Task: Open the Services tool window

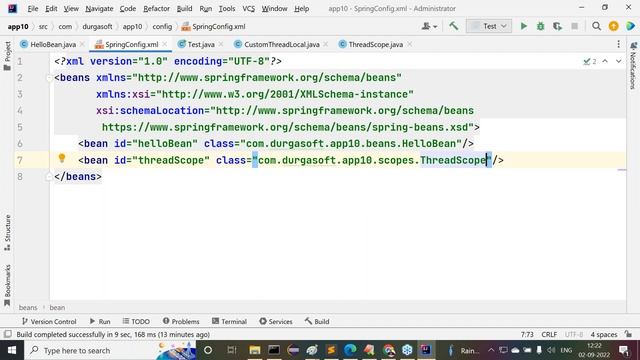Action: (276, 322)
